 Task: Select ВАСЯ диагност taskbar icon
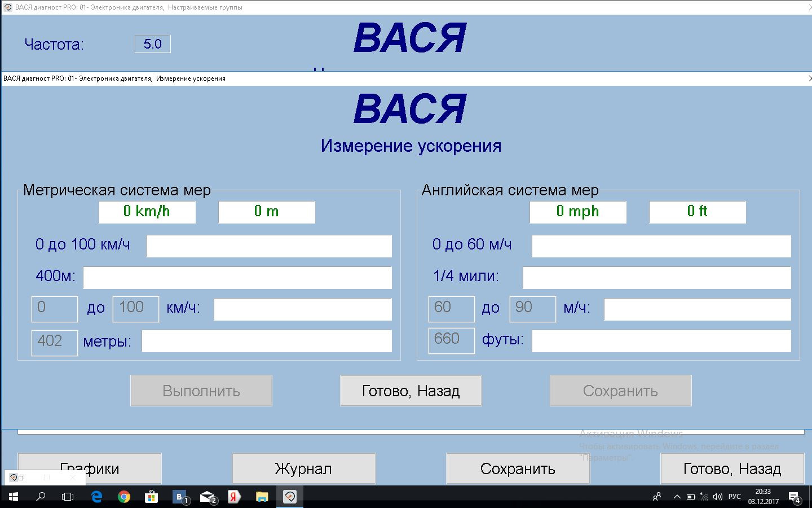click(290, 497)
